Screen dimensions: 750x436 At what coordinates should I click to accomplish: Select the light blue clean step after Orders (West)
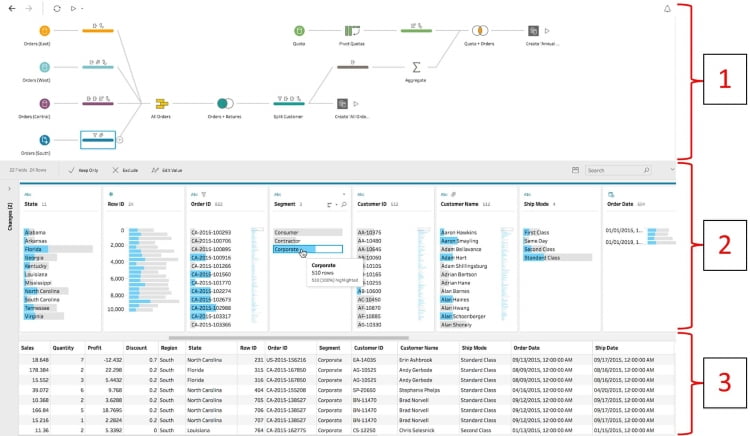[x=98, y=65]
